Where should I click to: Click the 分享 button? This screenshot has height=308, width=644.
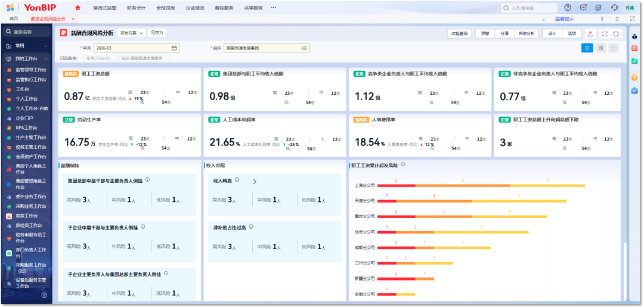(504, 34)
